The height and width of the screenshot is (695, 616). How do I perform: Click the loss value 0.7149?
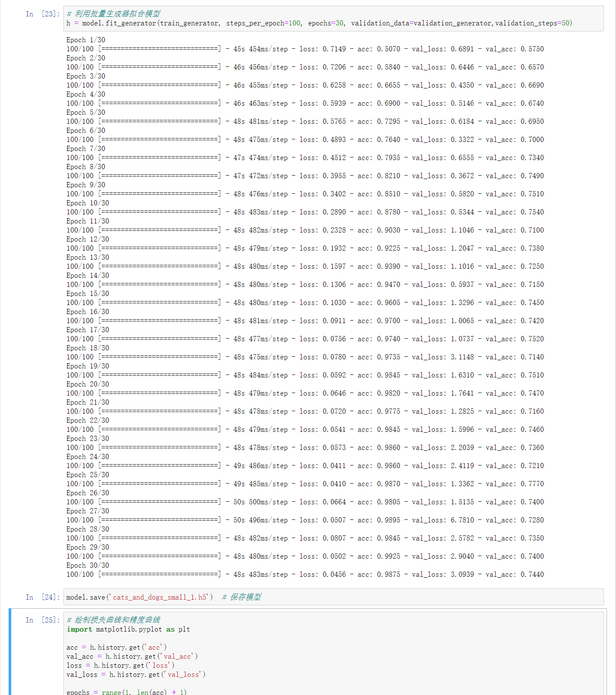pos(334,49)
